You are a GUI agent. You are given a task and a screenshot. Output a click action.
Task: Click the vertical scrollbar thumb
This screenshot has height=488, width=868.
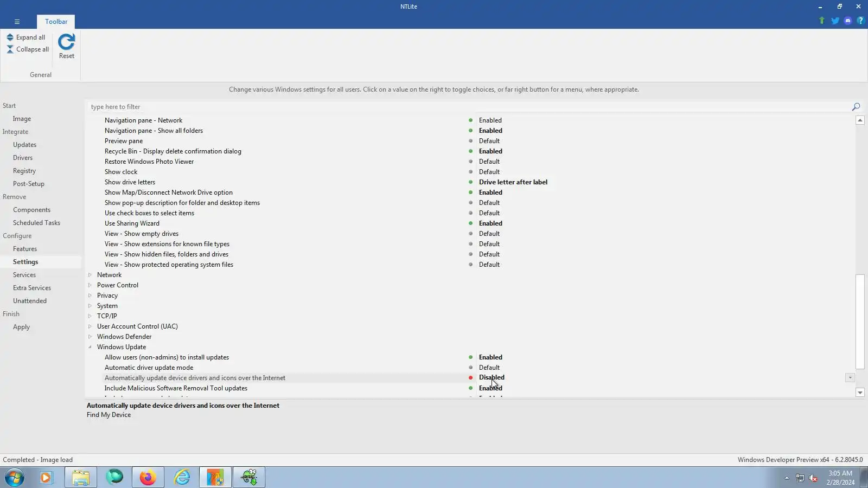click(860, 322)
